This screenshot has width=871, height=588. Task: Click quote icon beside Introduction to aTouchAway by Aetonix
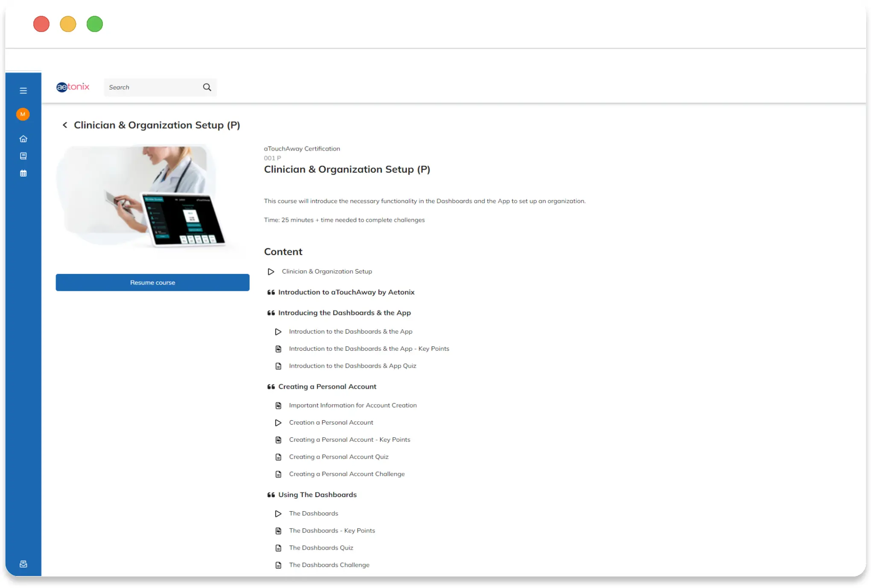[271, 292]
